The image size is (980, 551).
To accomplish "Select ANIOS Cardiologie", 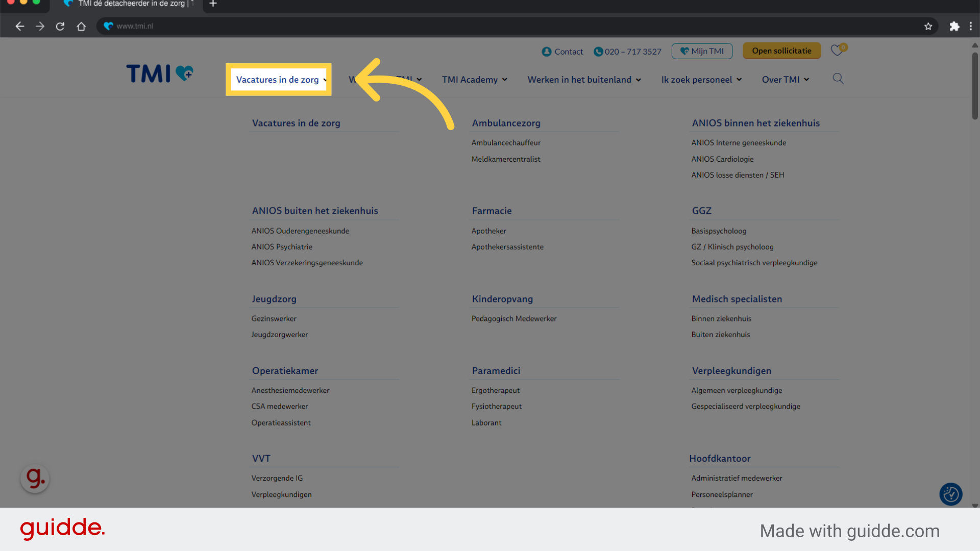I will [x=722, y=159].
